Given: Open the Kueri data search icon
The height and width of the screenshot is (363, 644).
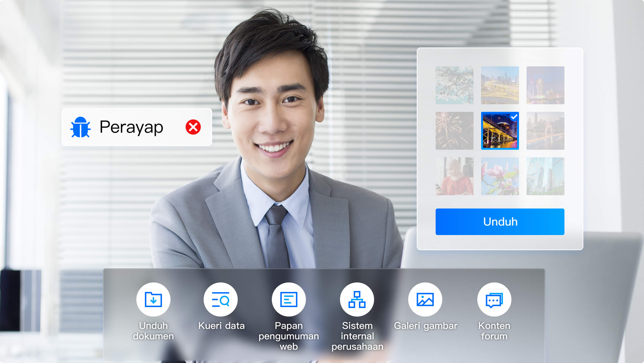Looking at the screenshot, I should point(220,299).
